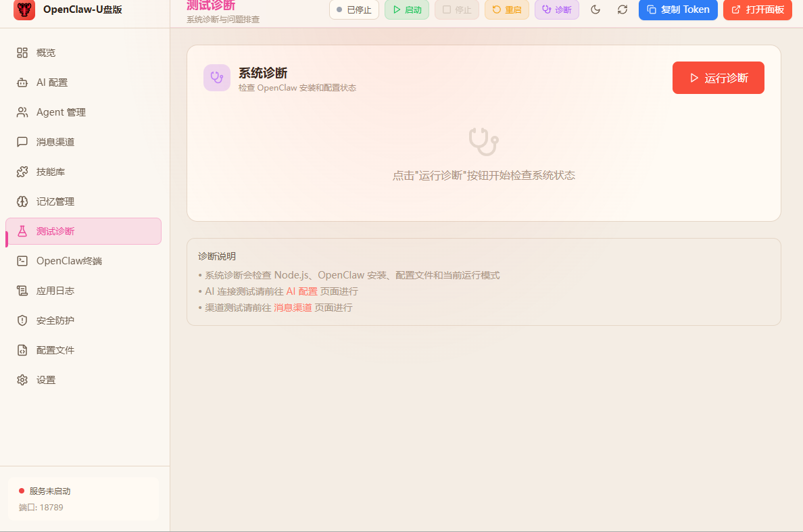Click the 系统诊断 card title

click(x=263, y=73)
